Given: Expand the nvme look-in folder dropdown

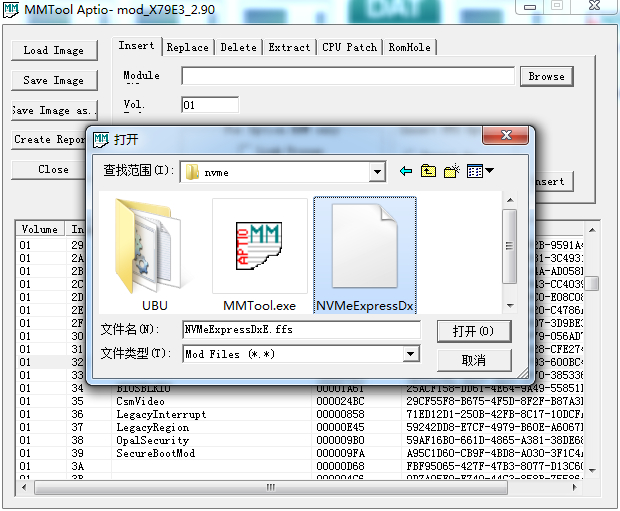Looking at the screenshot, I should click(x=377, y=172).
